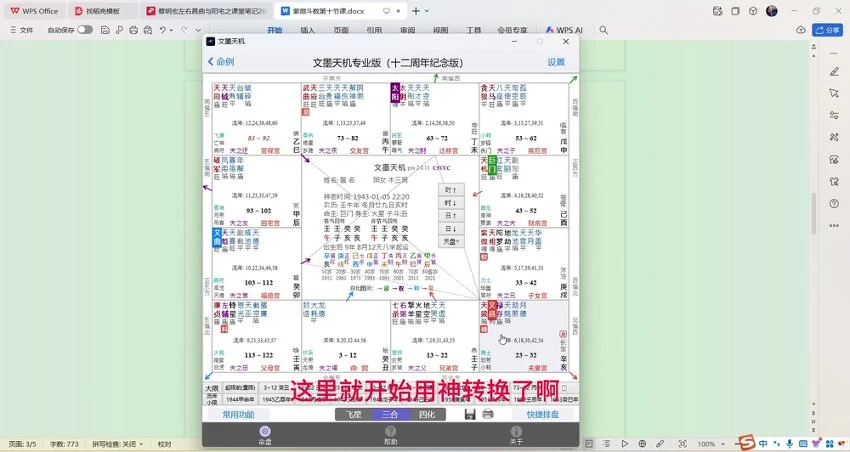This screenshot has height=452, width=850.
Task: Switch to the 页面 ribbon tab
Action: [x=341, y=30]
